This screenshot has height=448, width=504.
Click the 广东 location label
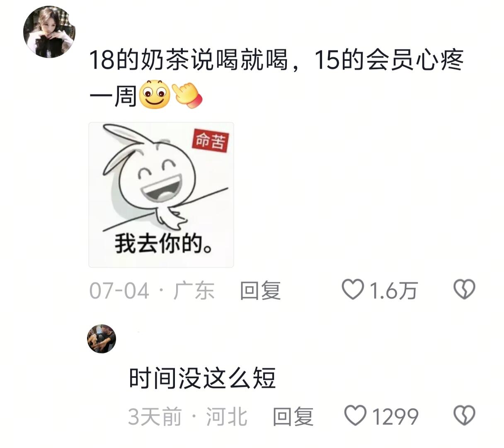(x=194, y=290)
